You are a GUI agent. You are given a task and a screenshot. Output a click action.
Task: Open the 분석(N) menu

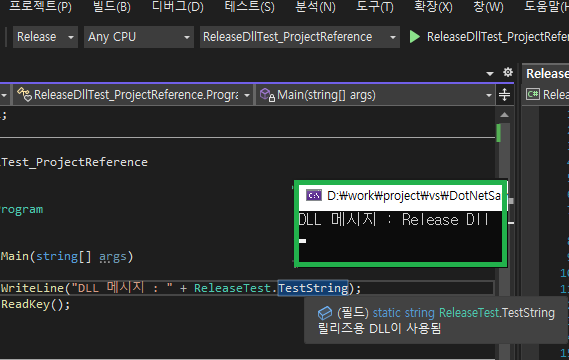point(315,7)
